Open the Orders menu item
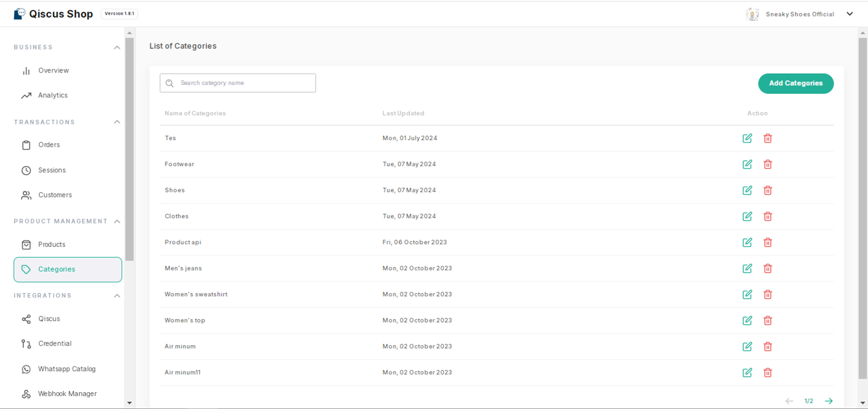This screenshot has width=868, height=409. point(49,145)
